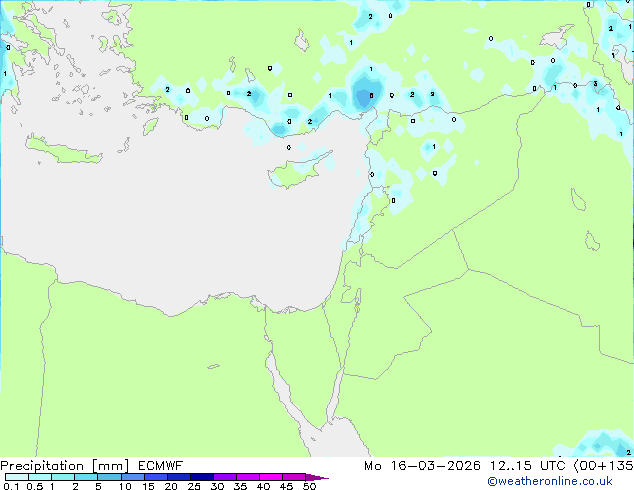Click the "50" legend tick label
634x490 pixels.
tap(309, 486)
